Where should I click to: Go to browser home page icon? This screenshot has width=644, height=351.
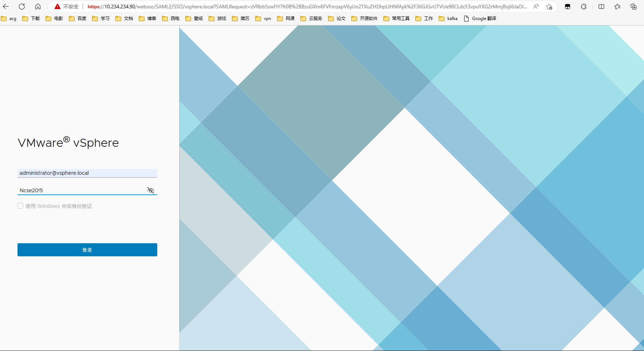pos(38,7)
